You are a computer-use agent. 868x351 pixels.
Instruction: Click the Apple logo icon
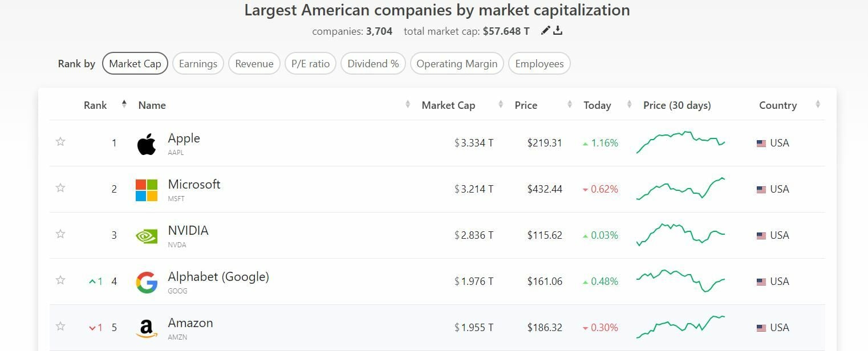click(147, 144)
